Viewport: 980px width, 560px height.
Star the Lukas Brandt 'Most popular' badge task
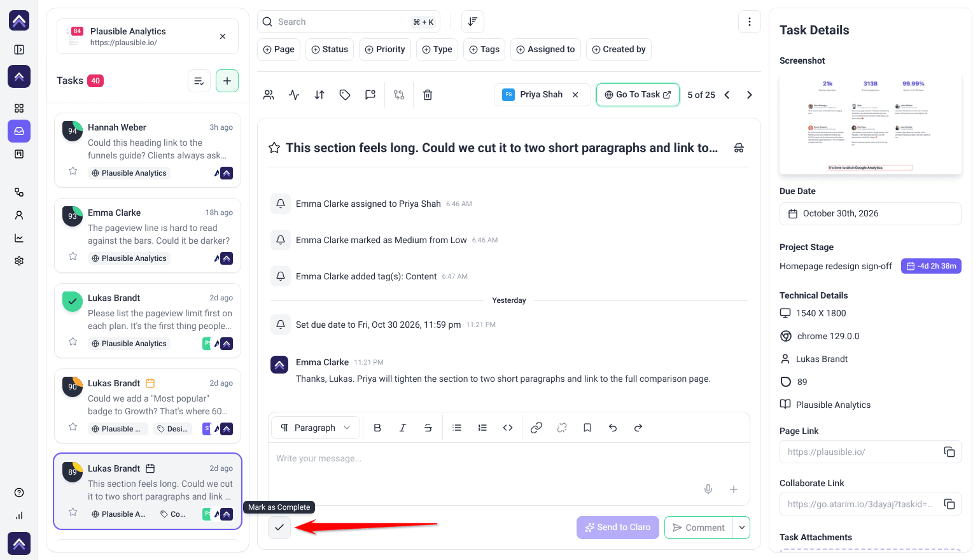[x=73, y=427]
